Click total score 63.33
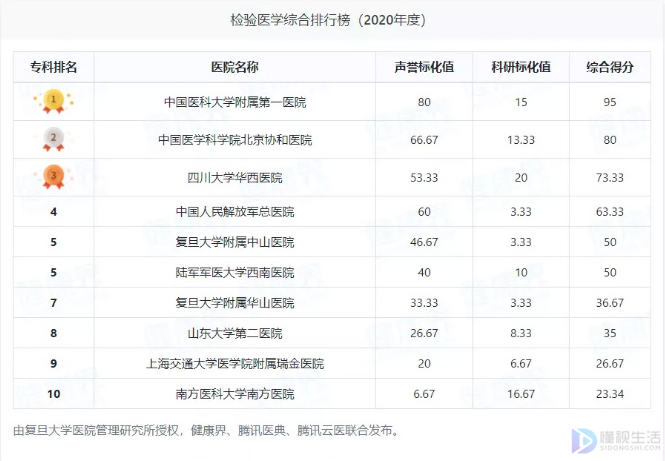Image resolution: width=665 pixels, height=461 pixels. [610, 212]
